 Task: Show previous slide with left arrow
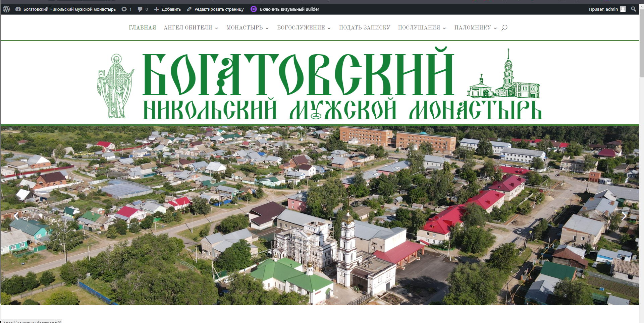16,216
